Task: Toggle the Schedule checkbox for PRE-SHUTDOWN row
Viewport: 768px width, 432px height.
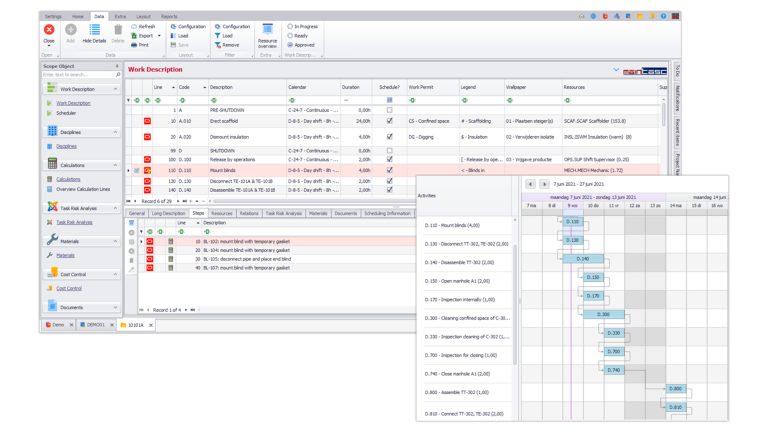Action: [x=389, y=110]
